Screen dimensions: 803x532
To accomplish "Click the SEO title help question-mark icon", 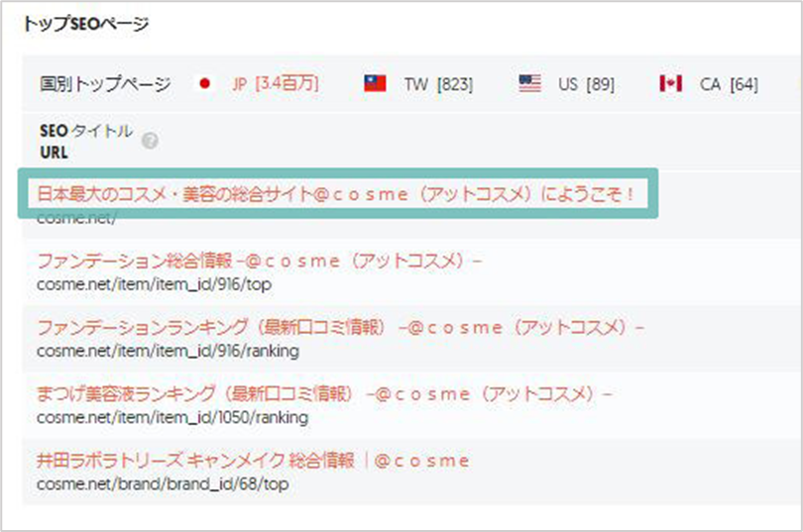I will click(150, 140).
